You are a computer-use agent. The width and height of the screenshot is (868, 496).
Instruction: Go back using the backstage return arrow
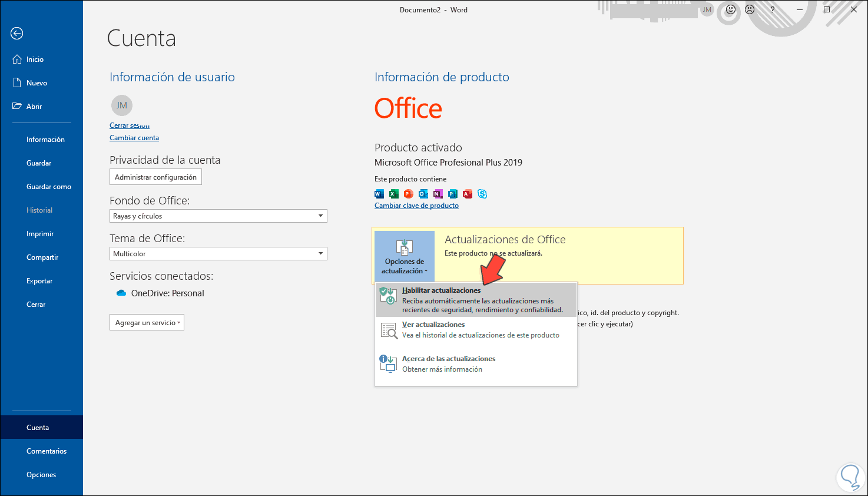click(x=17, y=34)
